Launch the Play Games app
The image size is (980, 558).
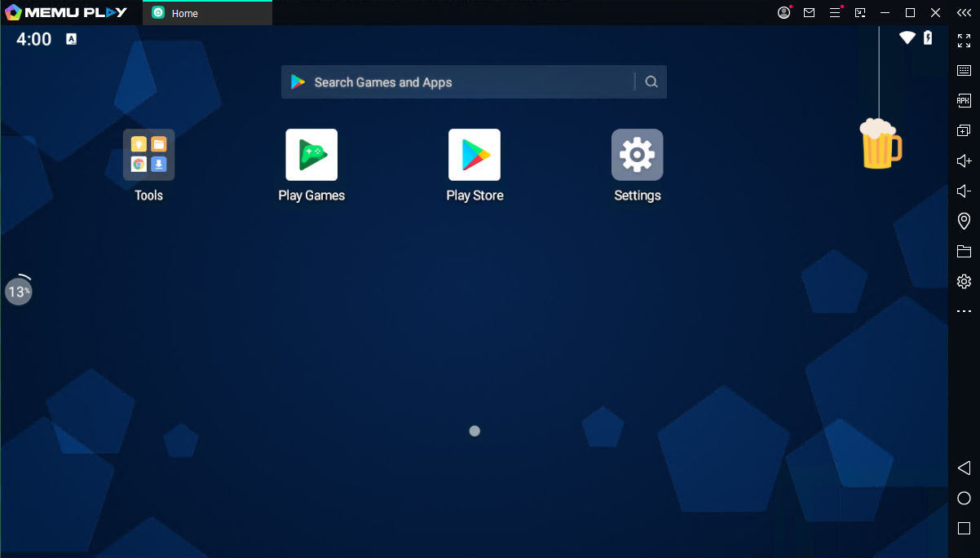[311, 155]
